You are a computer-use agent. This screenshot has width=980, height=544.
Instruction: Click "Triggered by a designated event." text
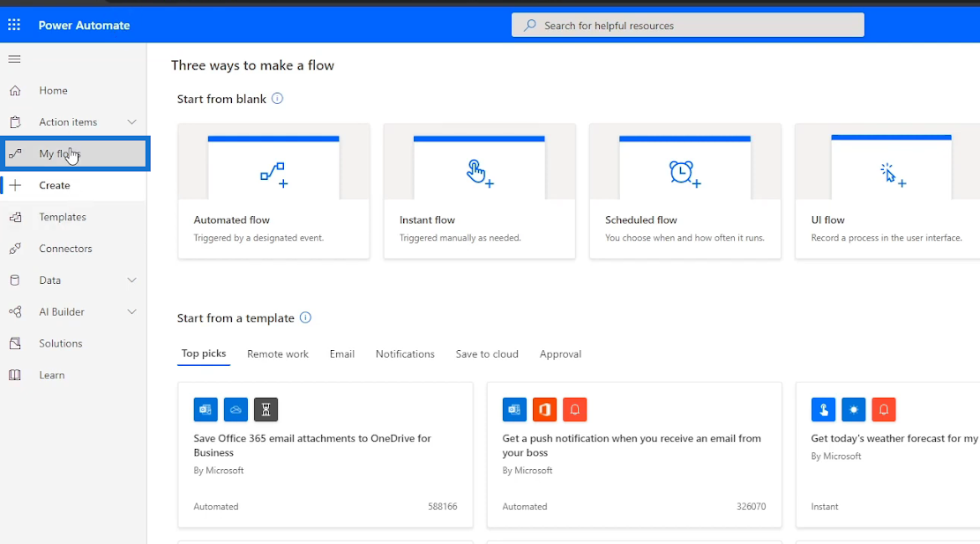(x=258, y=238)
